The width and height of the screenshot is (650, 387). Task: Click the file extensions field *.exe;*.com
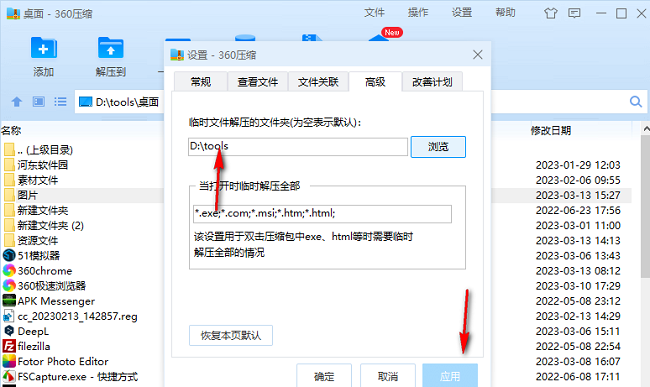[322, 214]
